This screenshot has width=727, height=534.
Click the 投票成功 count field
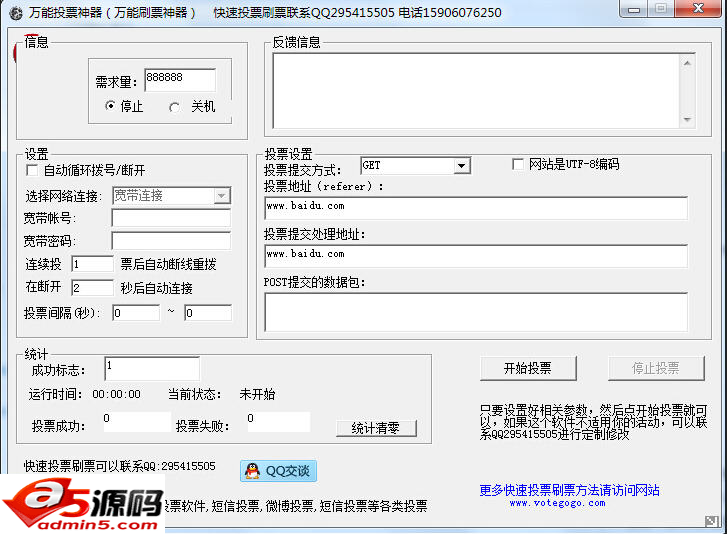point(137,422)
